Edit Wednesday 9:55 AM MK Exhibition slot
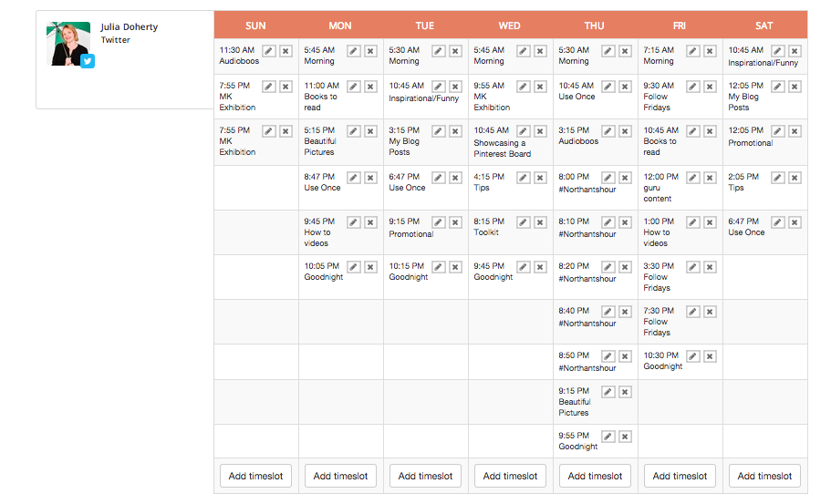 [x=523, y=87]
